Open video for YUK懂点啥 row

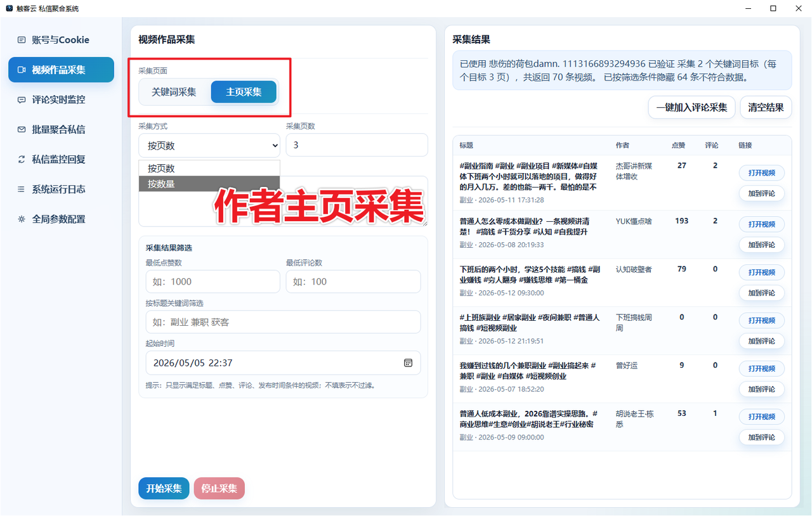[761, 224]
